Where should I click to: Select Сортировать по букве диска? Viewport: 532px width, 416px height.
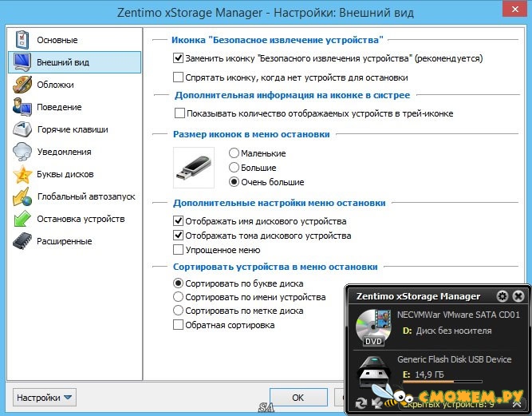click(178, 283)
